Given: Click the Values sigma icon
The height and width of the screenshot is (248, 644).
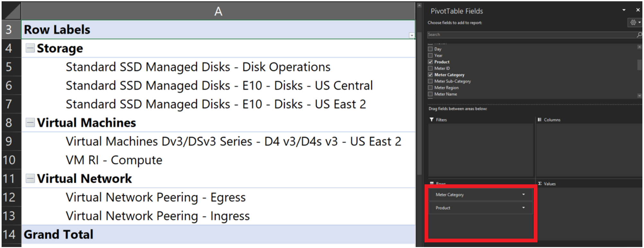Looking at the screenshot, I should [x=540, y=184].
